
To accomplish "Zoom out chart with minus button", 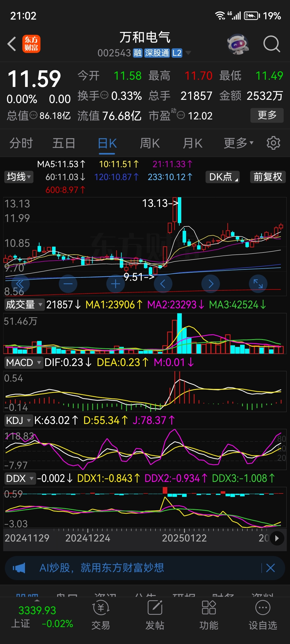I will (x=68, y=284).
